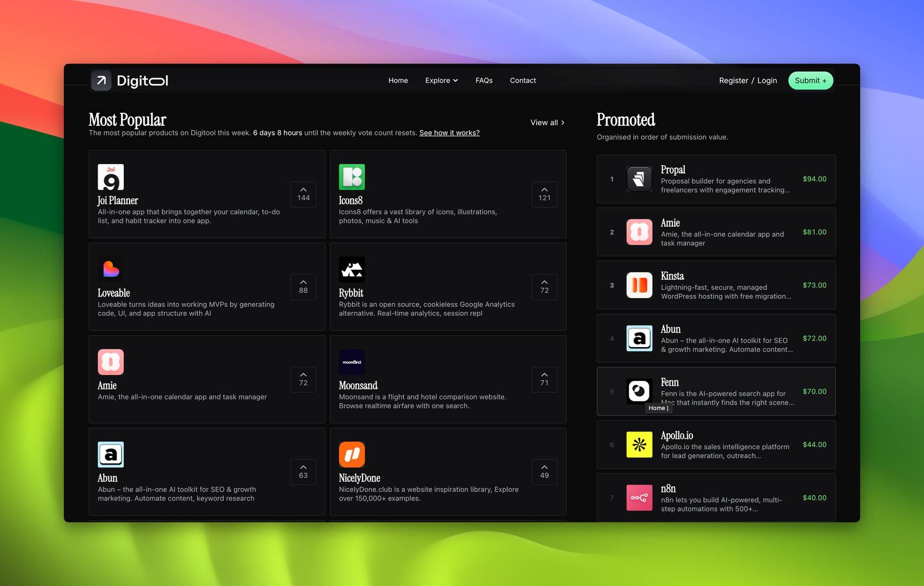Screen dimensions: 924x586
Task: Click the green Submit + button
Action: click(x=811, y=80)
